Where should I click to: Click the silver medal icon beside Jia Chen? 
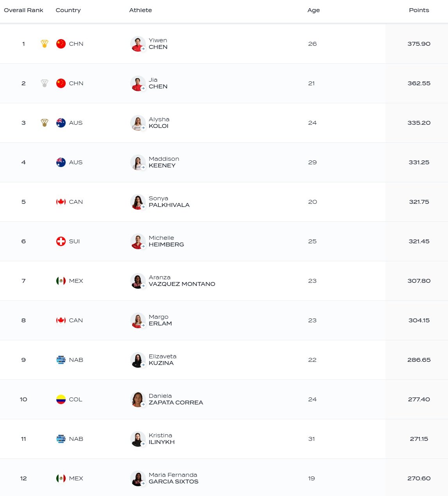[45, 83]
